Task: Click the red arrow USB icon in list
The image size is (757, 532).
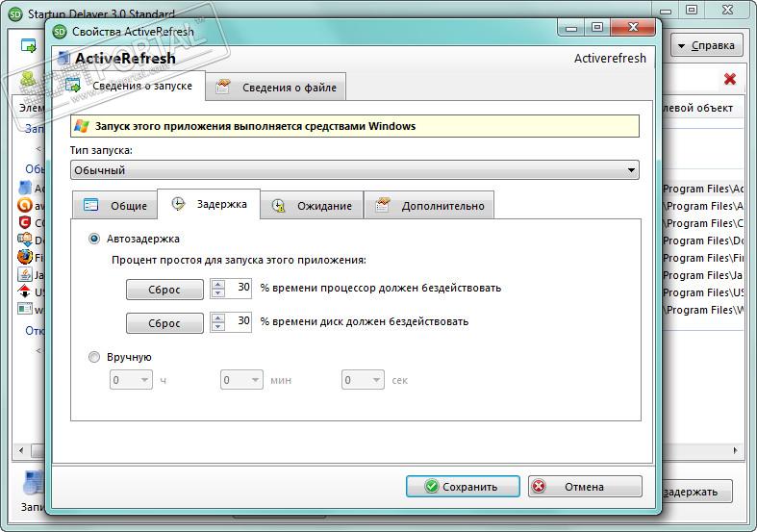Action: (x=24, y=291)
